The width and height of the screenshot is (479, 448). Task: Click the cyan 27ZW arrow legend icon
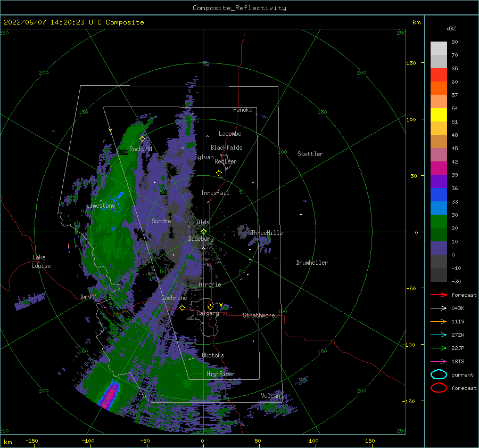click(x=439, y=335)
